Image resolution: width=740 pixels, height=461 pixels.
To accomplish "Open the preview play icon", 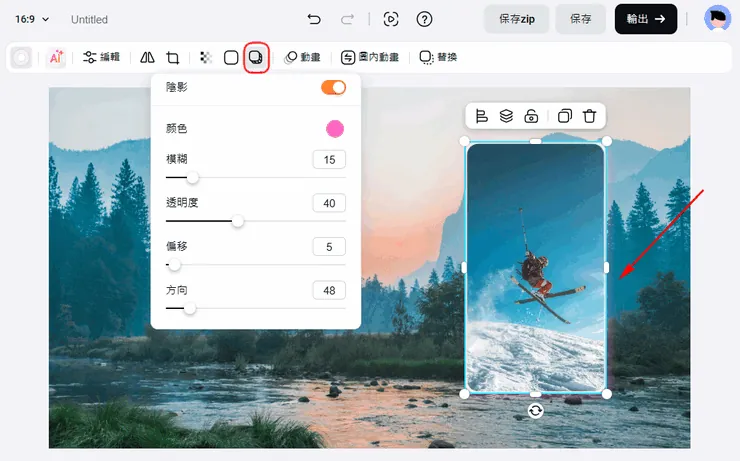I will pyautogui.click(x=391, y=19).
